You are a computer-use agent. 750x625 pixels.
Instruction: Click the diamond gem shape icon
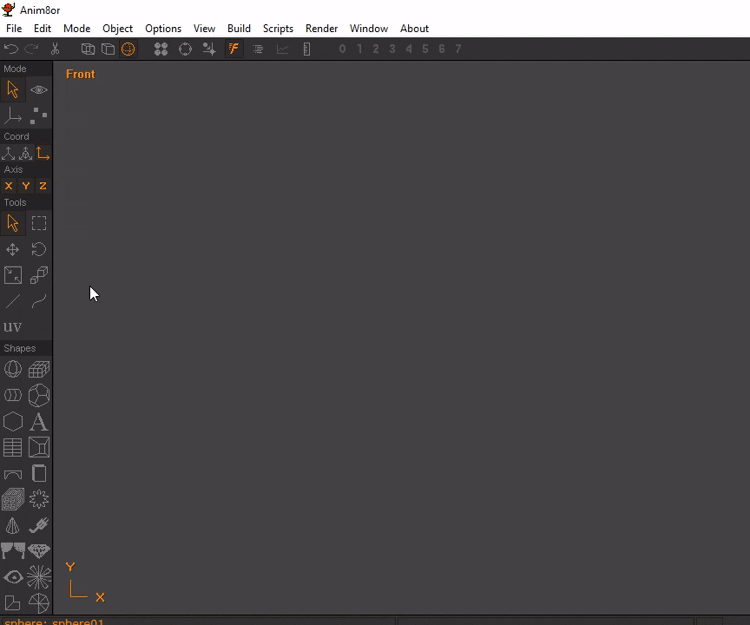[x=39, y=551]
